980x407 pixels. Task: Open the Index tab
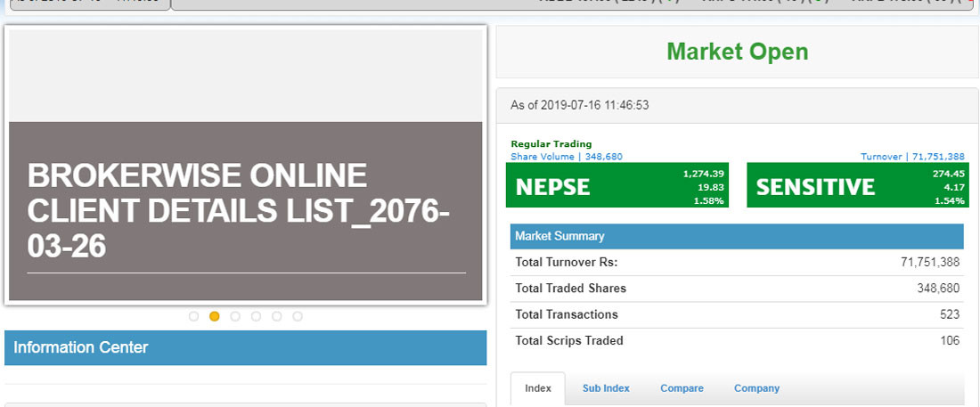(x=538, y=388)
